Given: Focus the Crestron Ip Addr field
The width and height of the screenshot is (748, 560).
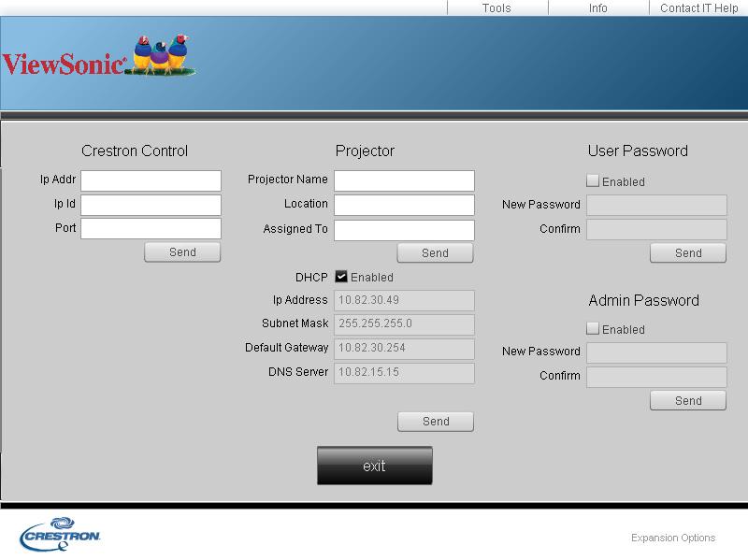Looking at the screenshot, I should pos(151,180).
